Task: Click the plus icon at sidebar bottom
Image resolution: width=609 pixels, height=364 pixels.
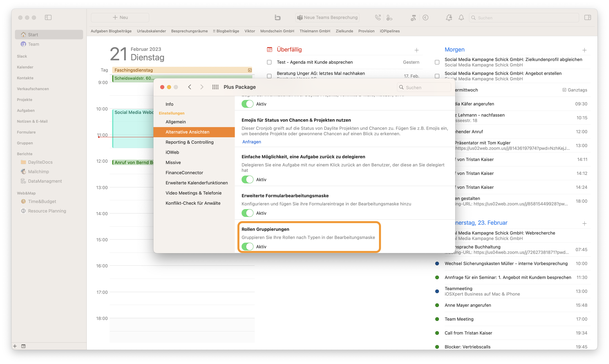Action: click(x=15, y=346)
